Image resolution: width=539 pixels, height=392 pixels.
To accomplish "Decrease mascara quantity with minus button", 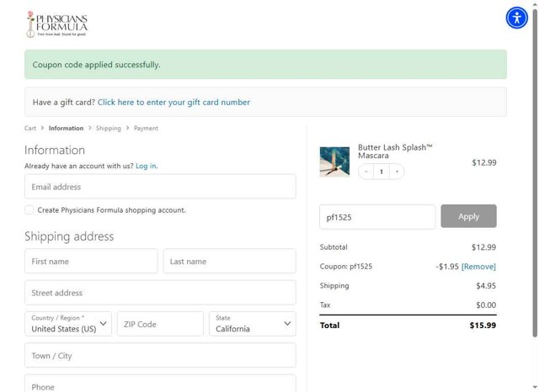I will tap(366, 172).
